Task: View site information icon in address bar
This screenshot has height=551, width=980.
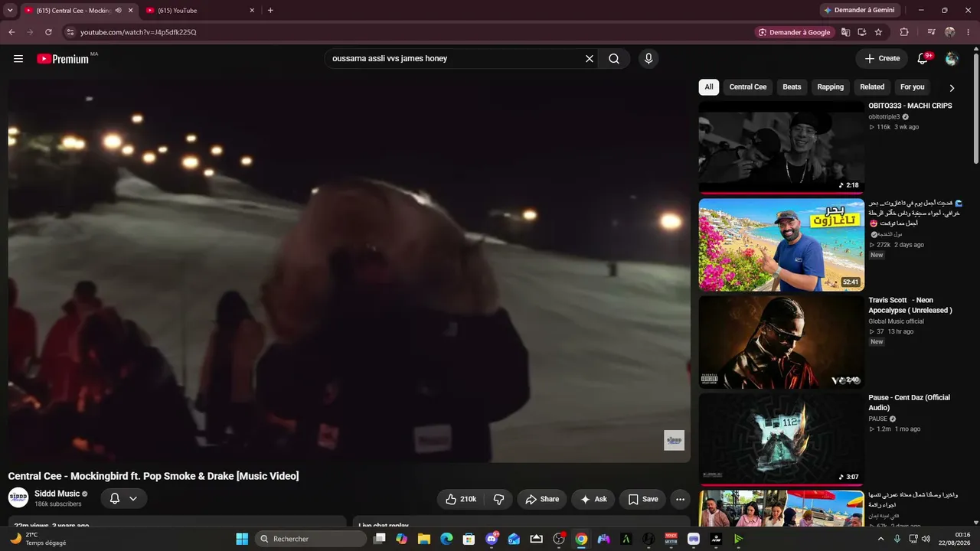Action: click(x=70, y=32)
